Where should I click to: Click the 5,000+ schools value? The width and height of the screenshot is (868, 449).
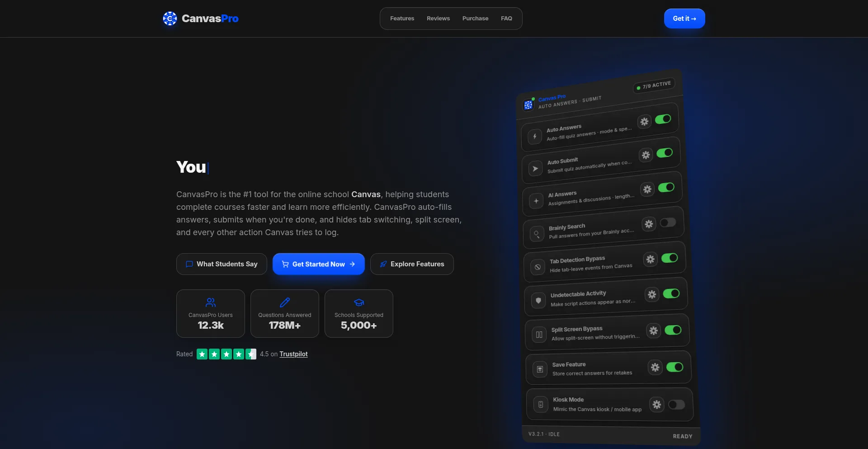359,326
